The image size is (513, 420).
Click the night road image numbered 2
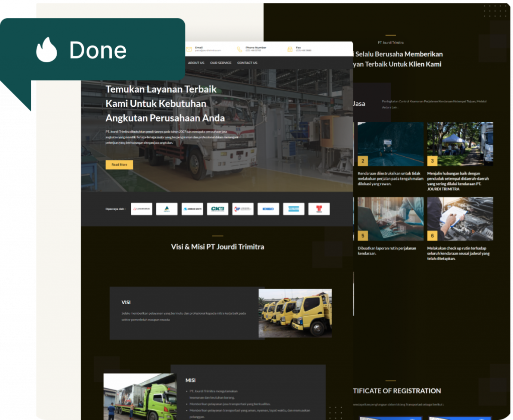391,144
